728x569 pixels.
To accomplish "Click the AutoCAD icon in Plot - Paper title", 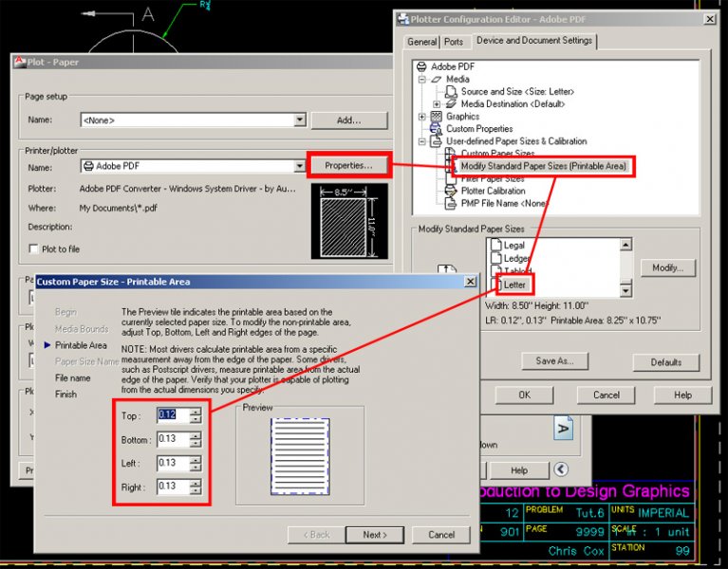I will (20, 62).
